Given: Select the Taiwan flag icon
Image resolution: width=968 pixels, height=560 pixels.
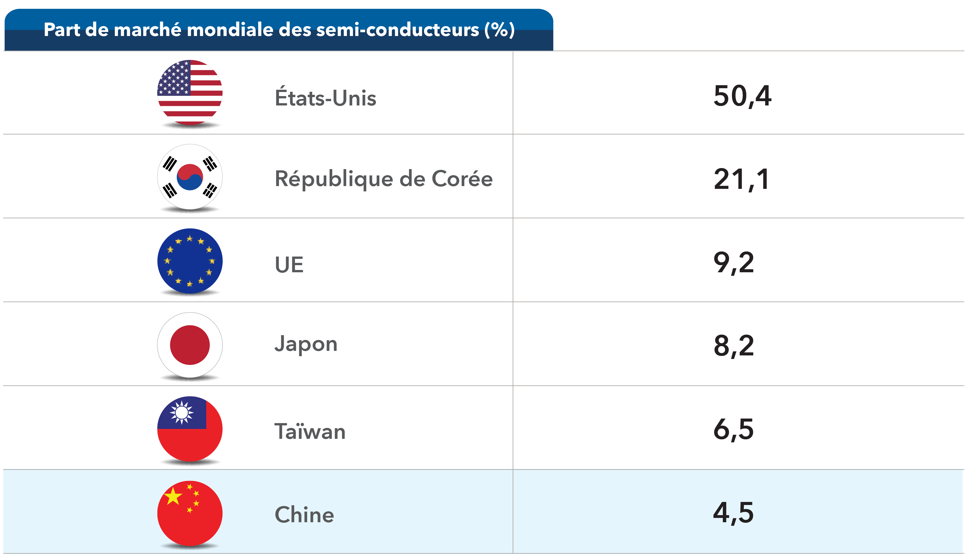Looking at the screenshot, I should click(190, 429).
